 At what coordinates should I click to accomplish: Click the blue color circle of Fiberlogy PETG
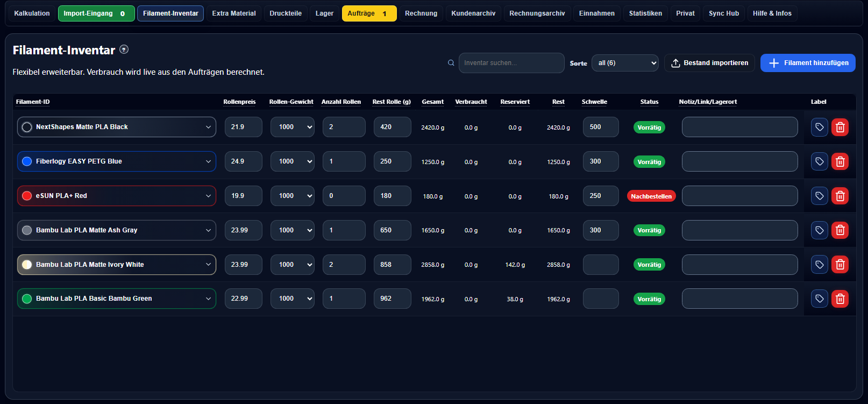point(27,161)
